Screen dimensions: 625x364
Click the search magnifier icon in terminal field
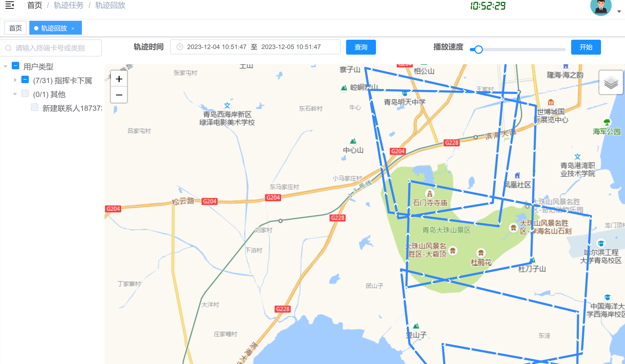click(8, 48)
